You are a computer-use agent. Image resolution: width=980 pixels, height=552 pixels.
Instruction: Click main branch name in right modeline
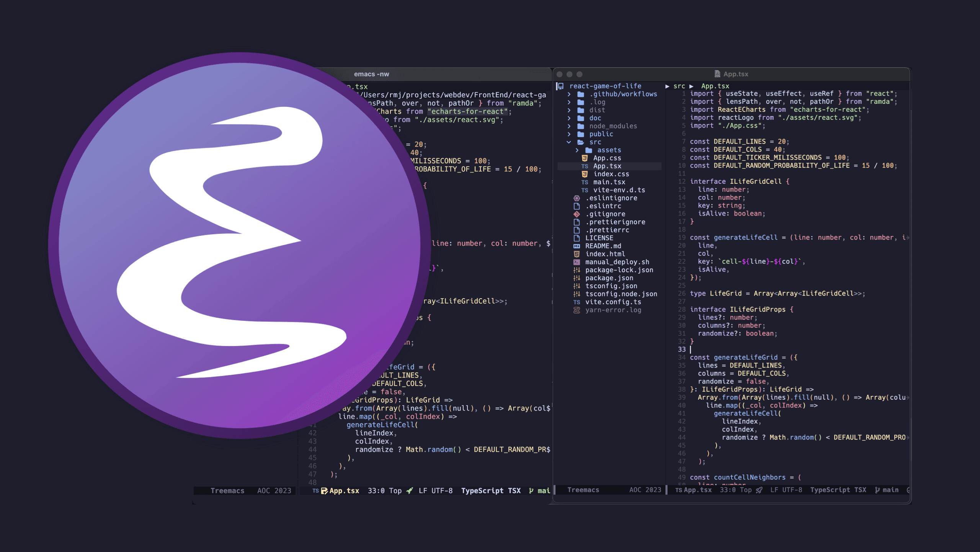coord(890,490)
